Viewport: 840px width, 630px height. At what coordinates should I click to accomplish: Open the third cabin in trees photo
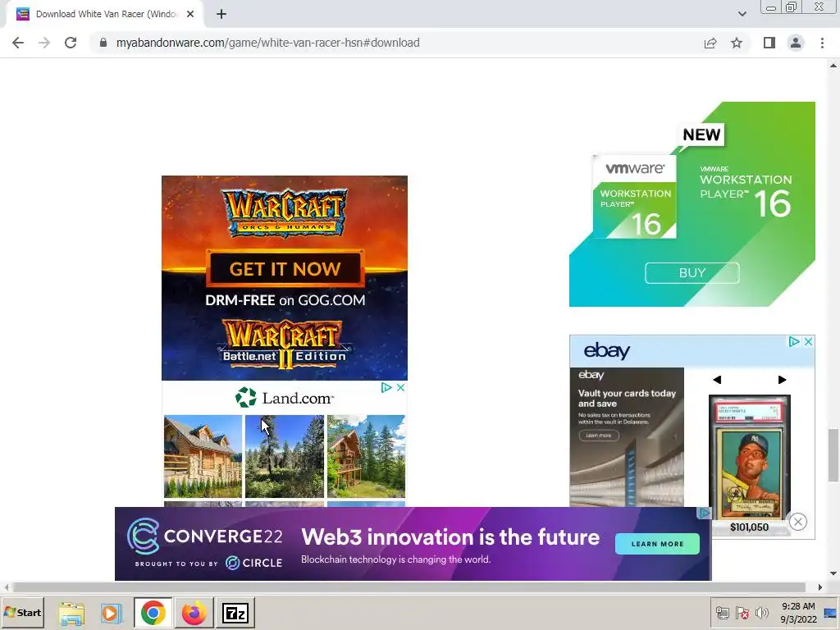tap(367, 456)
